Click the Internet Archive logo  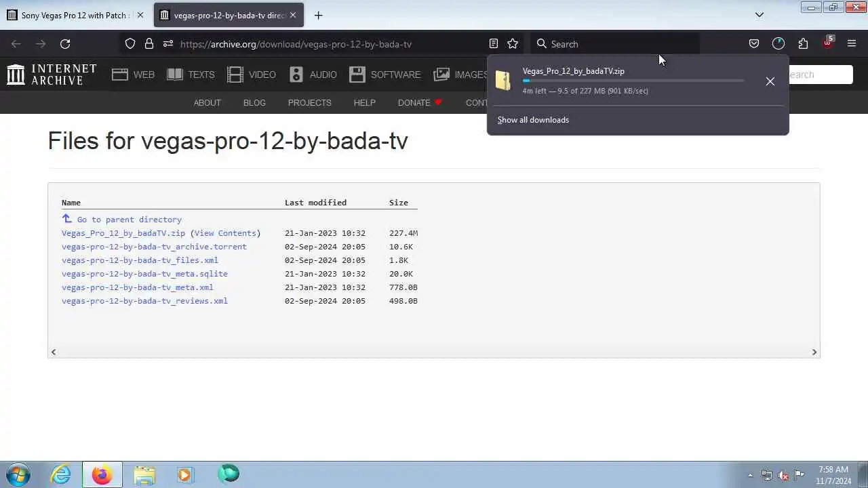(52, 75)
